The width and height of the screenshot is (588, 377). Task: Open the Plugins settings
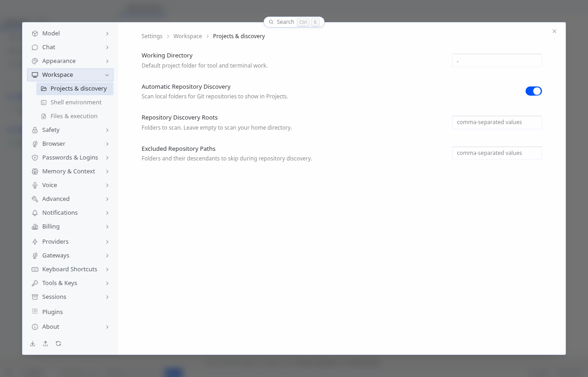(70, 312)
